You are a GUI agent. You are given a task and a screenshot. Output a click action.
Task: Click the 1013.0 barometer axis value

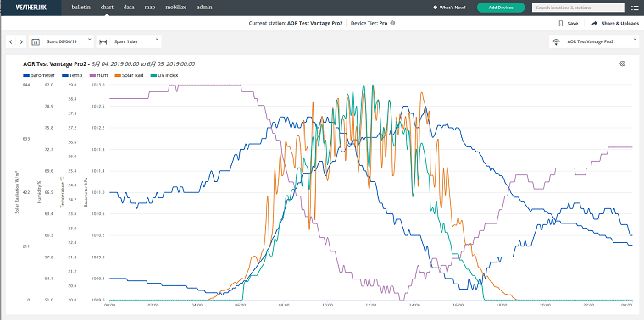click(99, 85)
